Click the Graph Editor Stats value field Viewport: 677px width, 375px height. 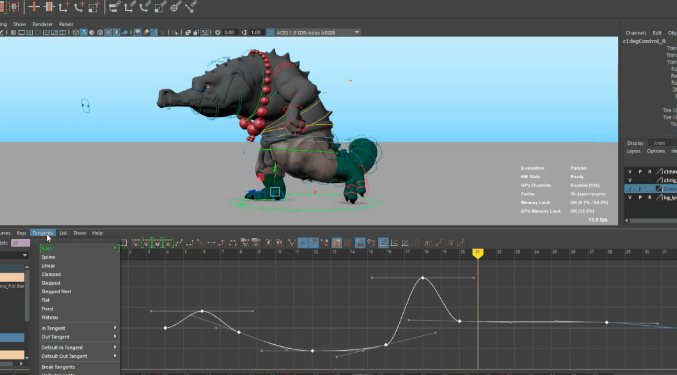click(20, 243)
